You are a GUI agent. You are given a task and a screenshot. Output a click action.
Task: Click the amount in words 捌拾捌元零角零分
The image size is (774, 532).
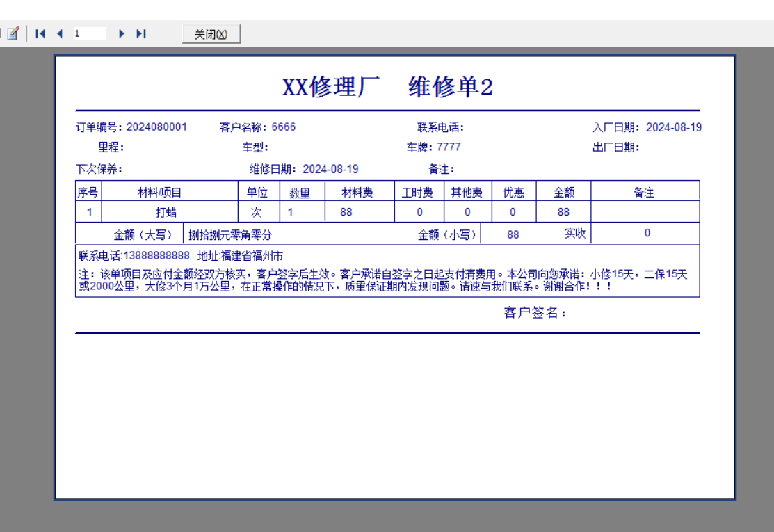pyautogui.click(x=230, y=235)
